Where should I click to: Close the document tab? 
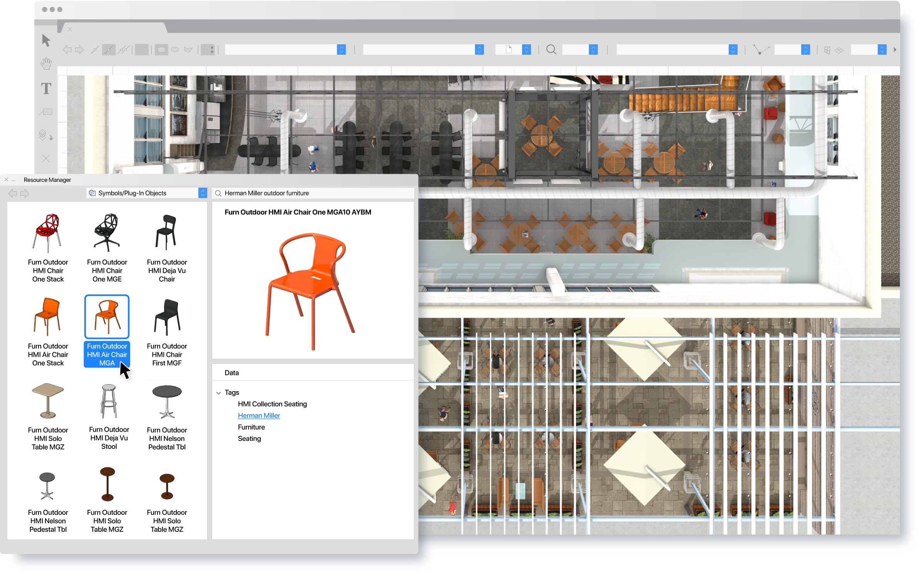70,29
